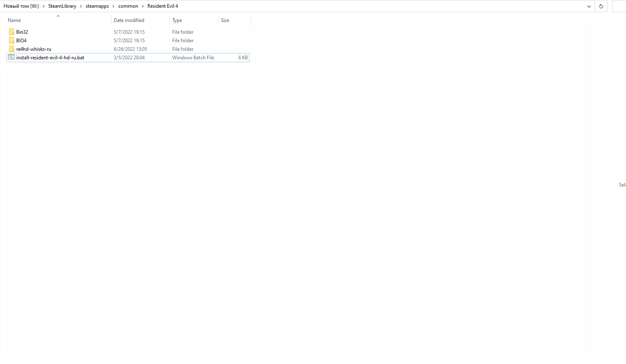This screenshot has width=626, height=364.
Task: Go to the common folder in breadcrumb
Action: pos(128,6)
